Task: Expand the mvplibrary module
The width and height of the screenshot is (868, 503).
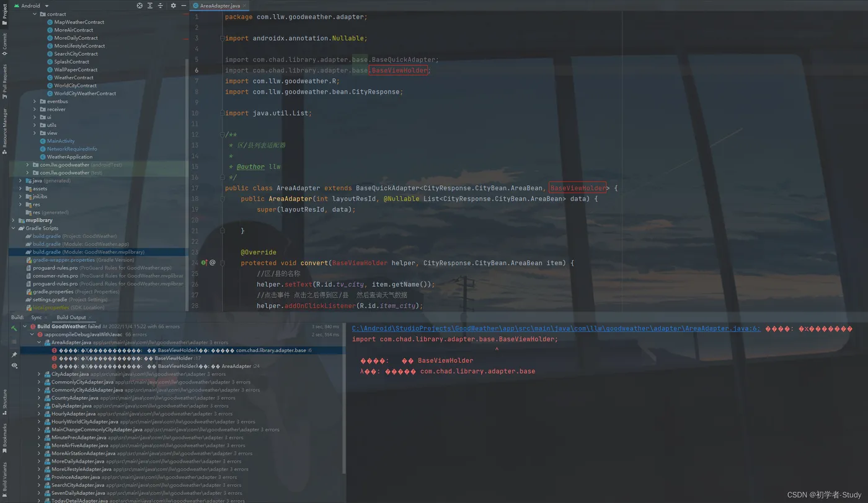Action: (13, 220)
